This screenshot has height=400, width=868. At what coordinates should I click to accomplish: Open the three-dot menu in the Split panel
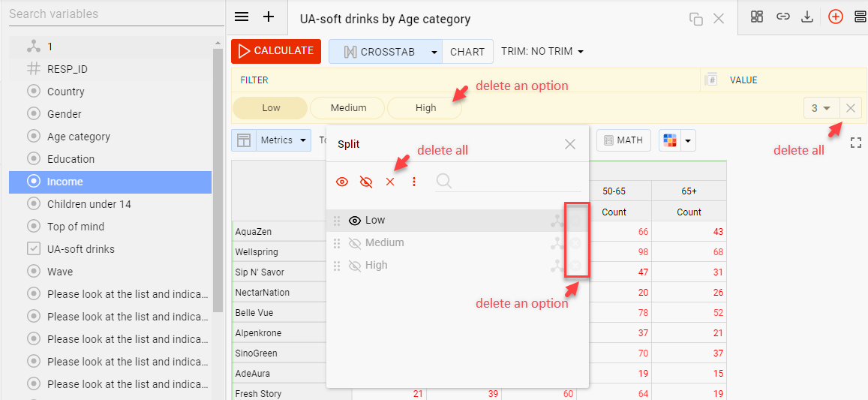tap(414, 182)
